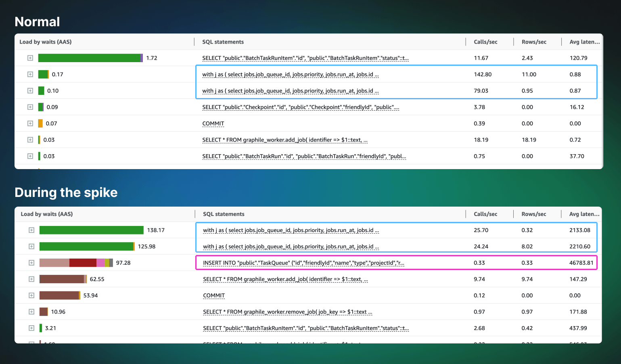The width and height of the screenshot is (621, 364).
Task: Open the INSERT INTO TaskQueue statement
Action: point(303,263)
